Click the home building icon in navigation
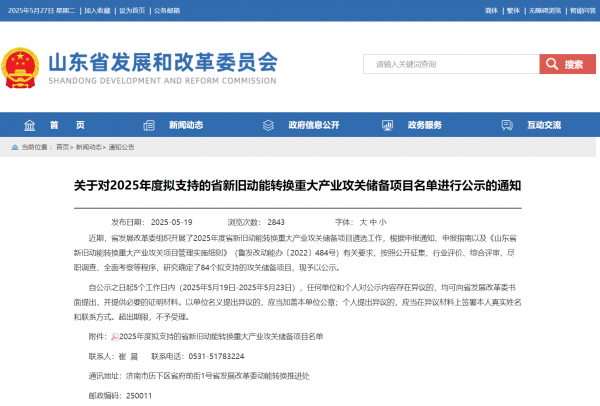Image resolution: width=600 pixels, height=406 pixels. click(29, 125)
